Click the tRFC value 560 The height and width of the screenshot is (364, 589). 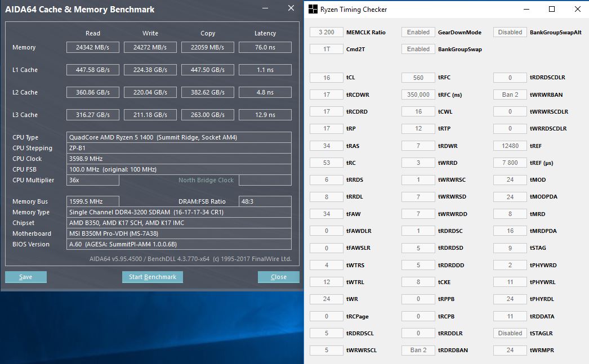coord(418,78)
